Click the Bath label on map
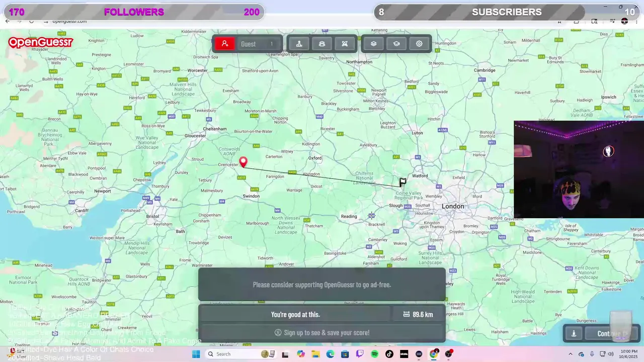 (180, 231)
